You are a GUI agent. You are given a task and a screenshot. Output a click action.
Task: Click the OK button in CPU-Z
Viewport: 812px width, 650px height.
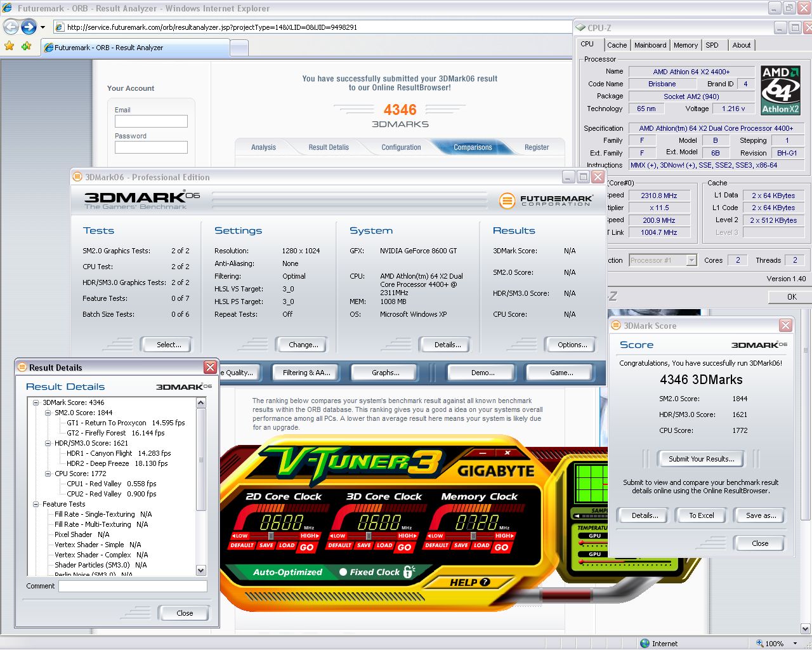coord(791,296)
